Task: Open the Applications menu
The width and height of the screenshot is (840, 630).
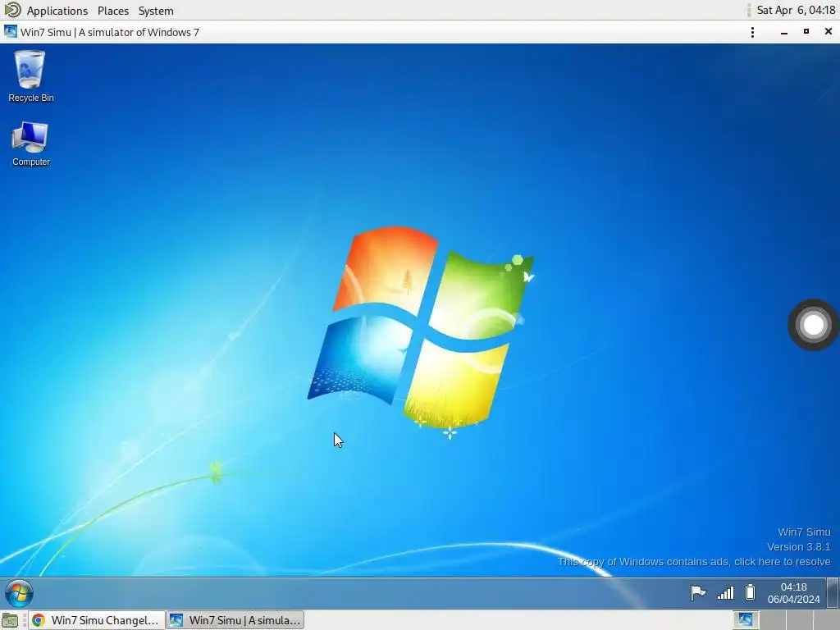Action: pyautogui.click(x=57, y=11)
